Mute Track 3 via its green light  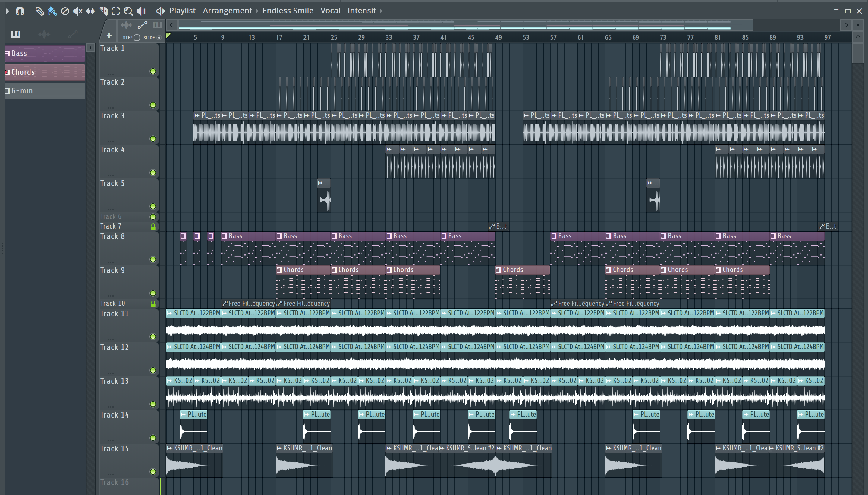point(153,139)
